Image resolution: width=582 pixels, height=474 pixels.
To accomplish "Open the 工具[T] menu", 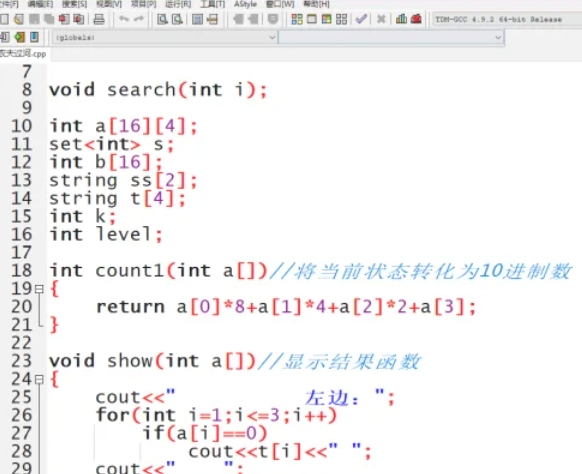I will pos(213,4).
